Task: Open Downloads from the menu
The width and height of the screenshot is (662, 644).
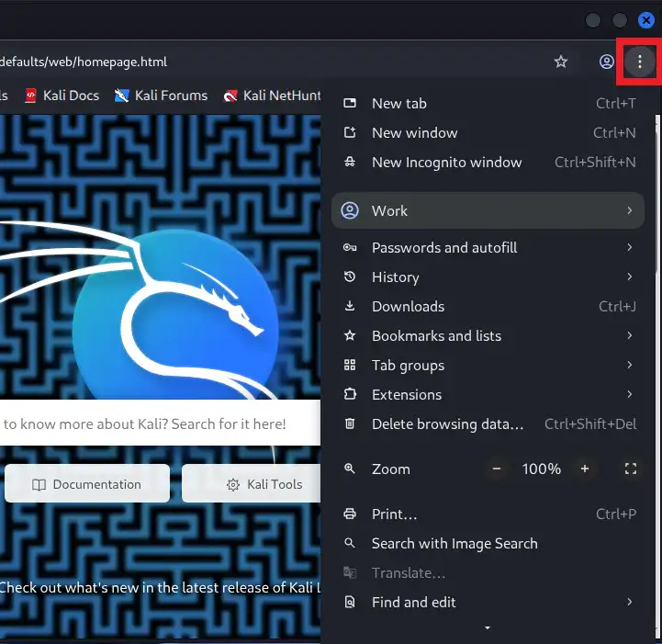Action: click(488, 306)
